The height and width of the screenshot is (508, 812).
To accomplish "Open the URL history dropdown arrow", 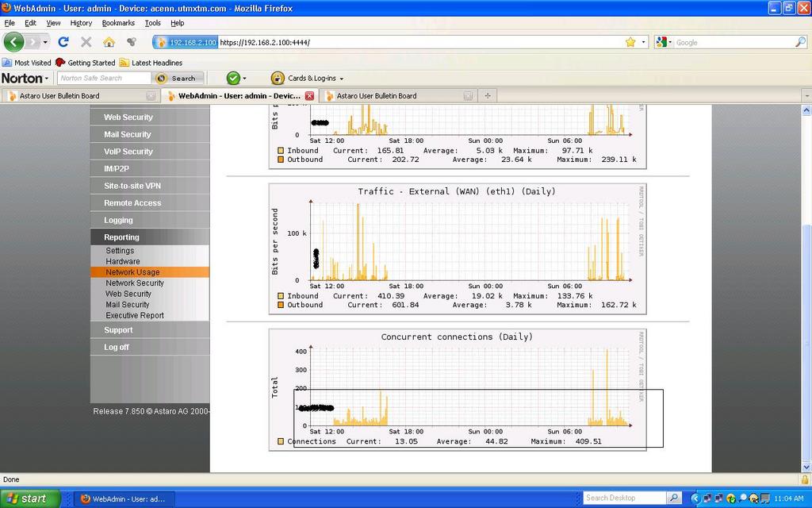I will coord(643,42).
